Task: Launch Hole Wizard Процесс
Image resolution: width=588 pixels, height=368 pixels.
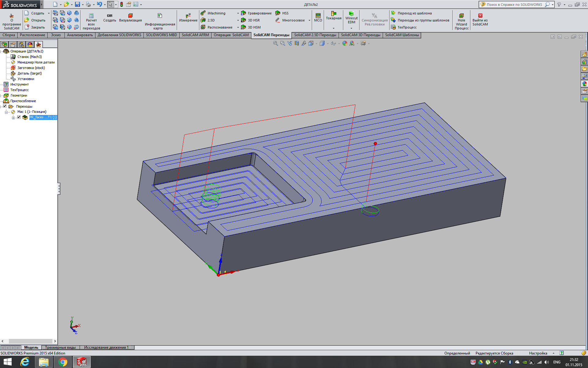Action: 461,16
